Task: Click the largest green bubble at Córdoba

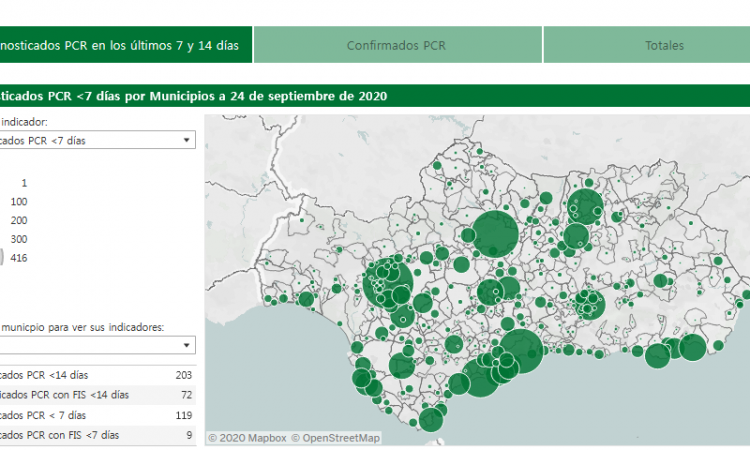Action: click(x=493, y=233)
